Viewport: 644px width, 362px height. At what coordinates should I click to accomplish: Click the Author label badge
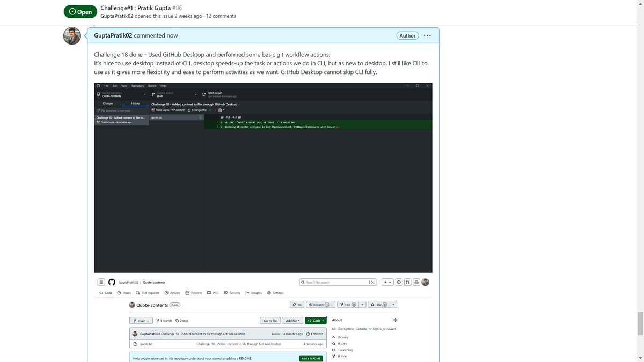tap(407, 35)
